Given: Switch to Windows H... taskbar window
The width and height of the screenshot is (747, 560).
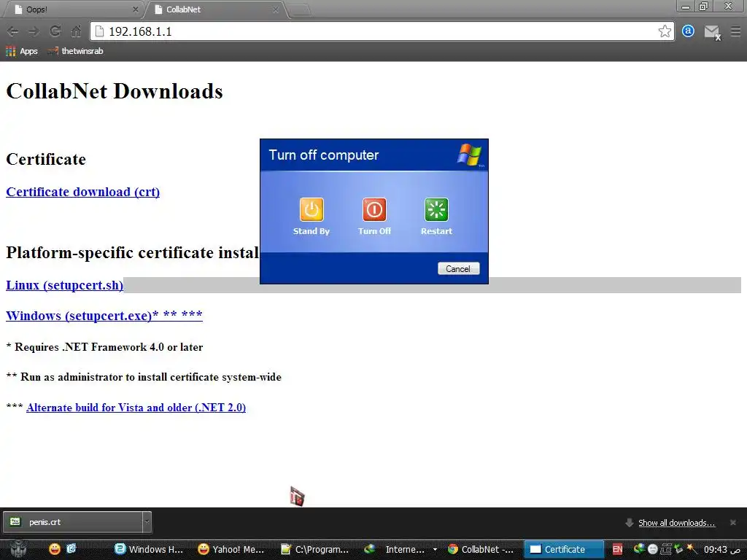Looking at the screenshot, I should [x=149, y=550].
